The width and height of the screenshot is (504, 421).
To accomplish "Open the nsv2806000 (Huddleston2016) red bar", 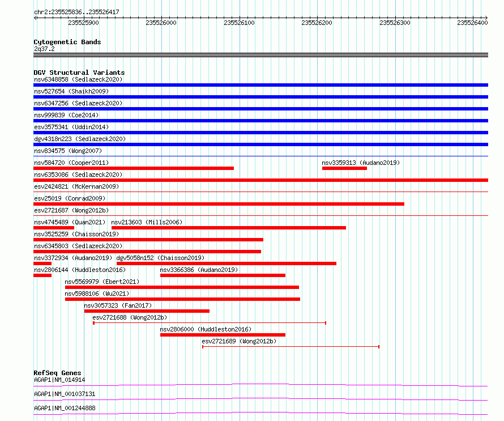I will 223,335.
